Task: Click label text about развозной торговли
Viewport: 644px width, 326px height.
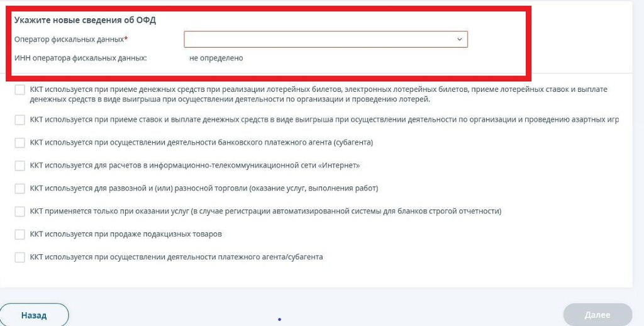Action: tap(204, 188)
